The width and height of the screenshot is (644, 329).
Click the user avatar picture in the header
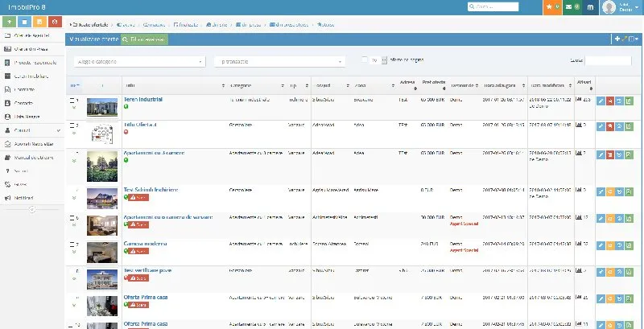pos(609,7)
